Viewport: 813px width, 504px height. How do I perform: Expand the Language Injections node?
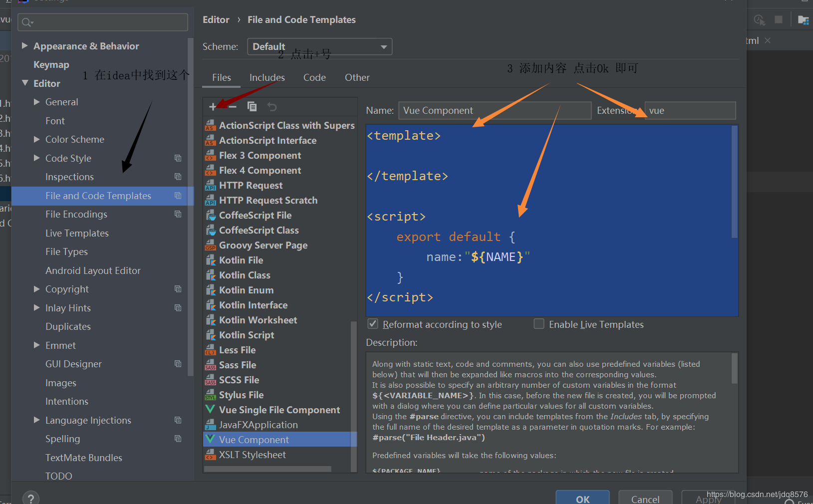[x=36, y=420]
